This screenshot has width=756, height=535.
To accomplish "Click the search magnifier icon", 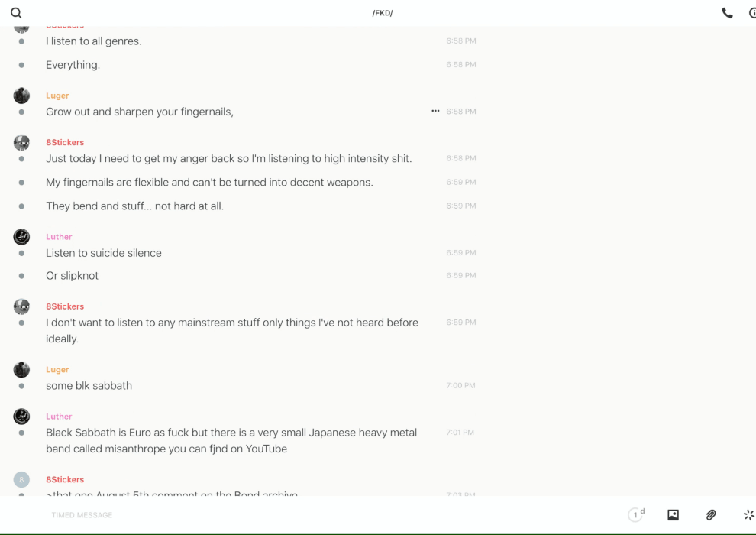I will click(16, 13).
